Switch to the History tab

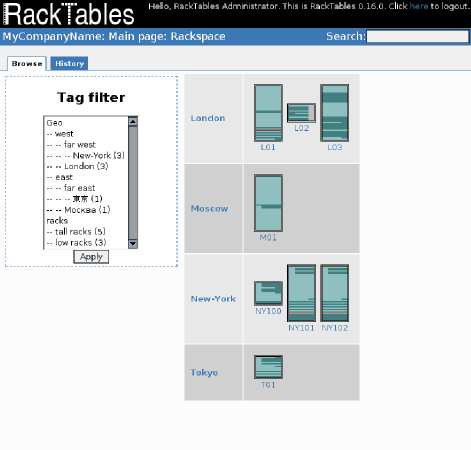click(69, 63)
